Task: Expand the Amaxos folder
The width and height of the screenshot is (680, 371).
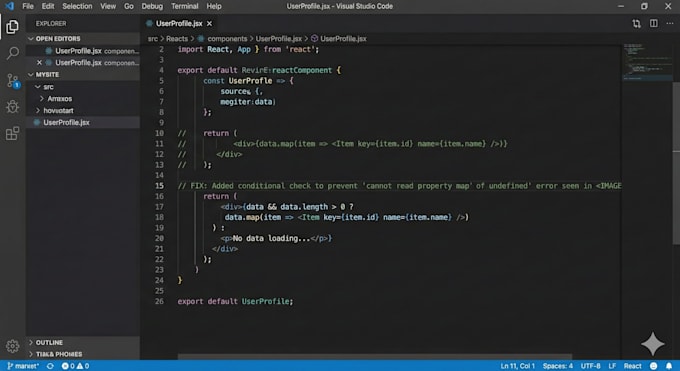Action: 83,98
